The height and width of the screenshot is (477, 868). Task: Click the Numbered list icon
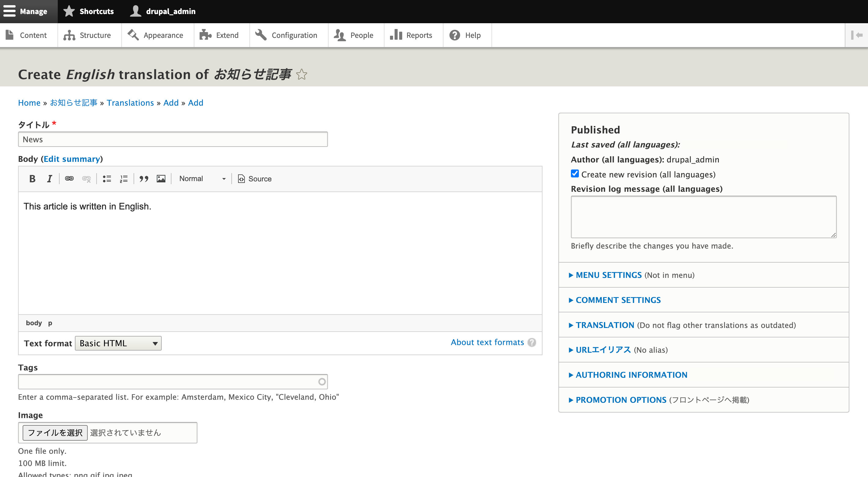[123, 179]
